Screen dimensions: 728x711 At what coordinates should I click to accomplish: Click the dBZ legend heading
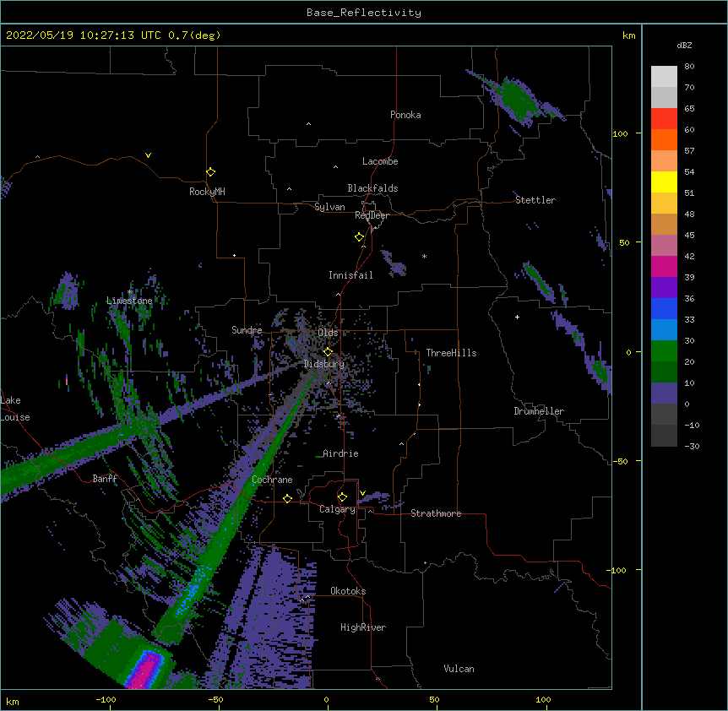click(684, 45)
